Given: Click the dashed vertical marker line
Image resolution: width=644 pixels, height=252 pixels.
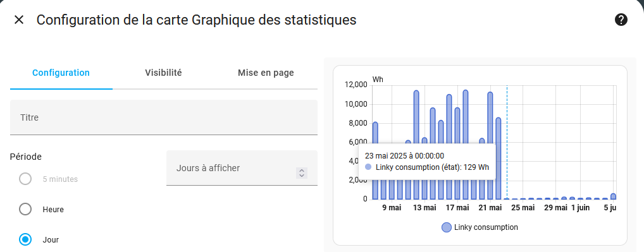Looking at the screenshot, I should coord(507,142).
